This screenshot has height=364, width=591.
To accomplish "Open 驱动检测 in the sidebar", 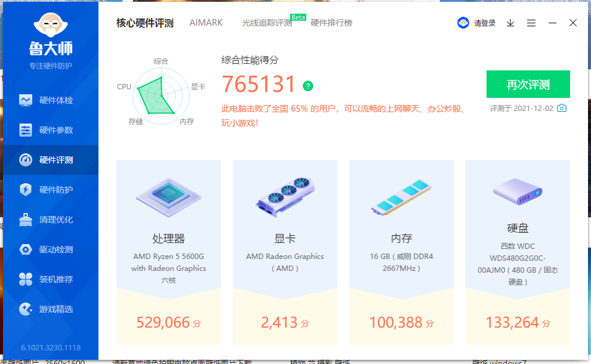I will pyautogui.click(x=51, y=249).
